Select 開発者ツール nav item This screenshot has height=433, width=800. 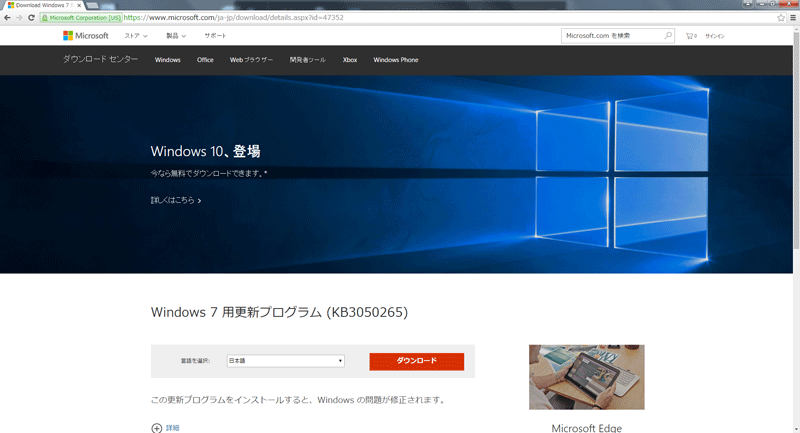click(x=308, y=60)
